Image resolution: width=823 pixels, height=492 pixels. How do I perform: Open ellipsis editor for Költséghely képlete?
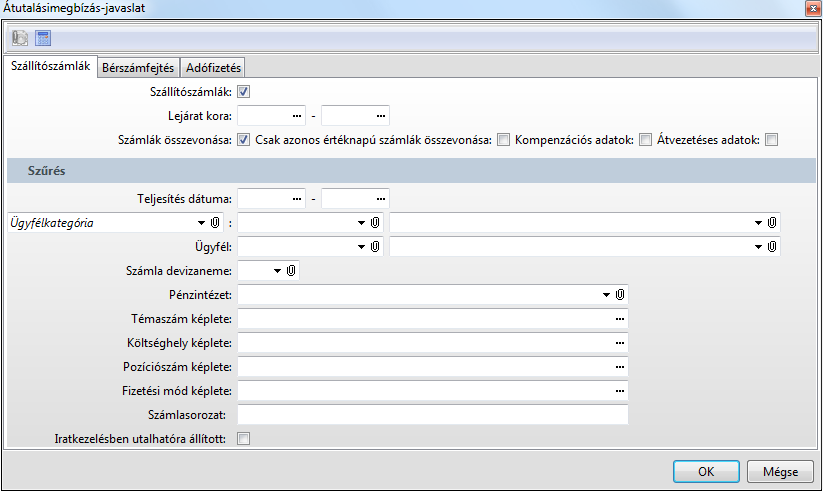(620, 343)
